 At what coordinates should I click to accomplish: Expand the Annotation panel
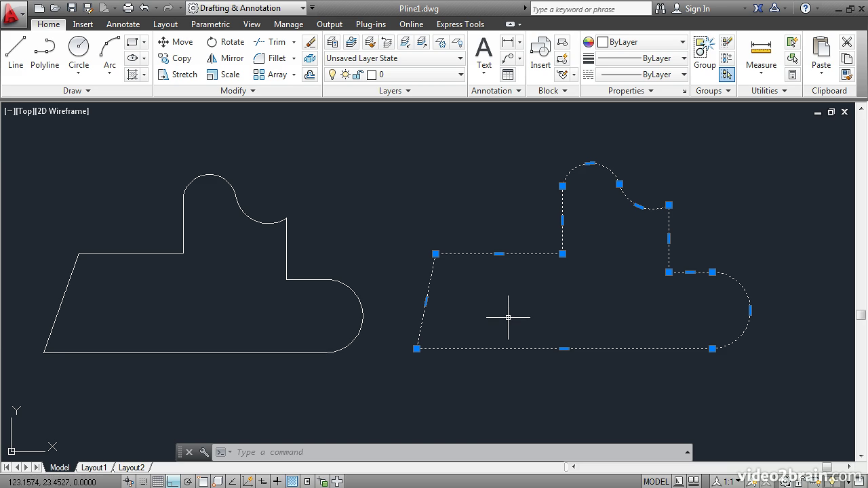(496, 91)
